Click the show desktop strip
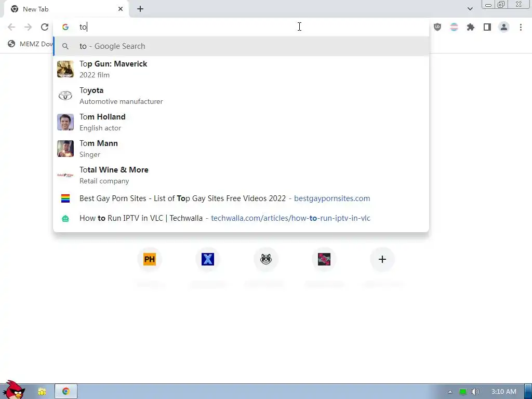 (528, 392)
